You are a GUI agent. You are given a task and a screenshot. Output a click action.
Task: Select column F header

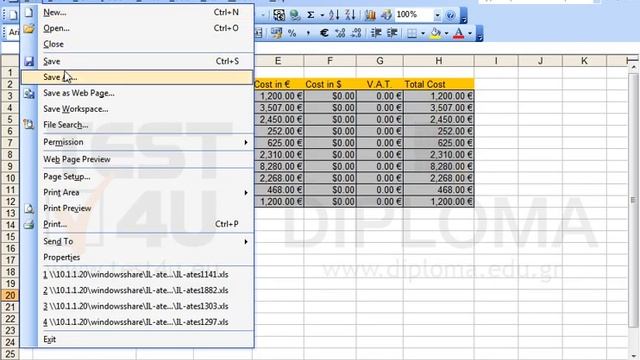tap(330, 61)
